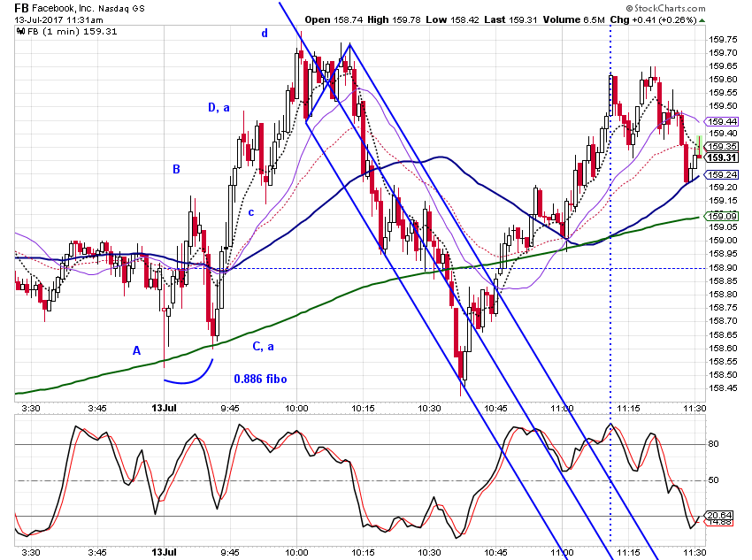Click the 159.00 price axis label

723,241
